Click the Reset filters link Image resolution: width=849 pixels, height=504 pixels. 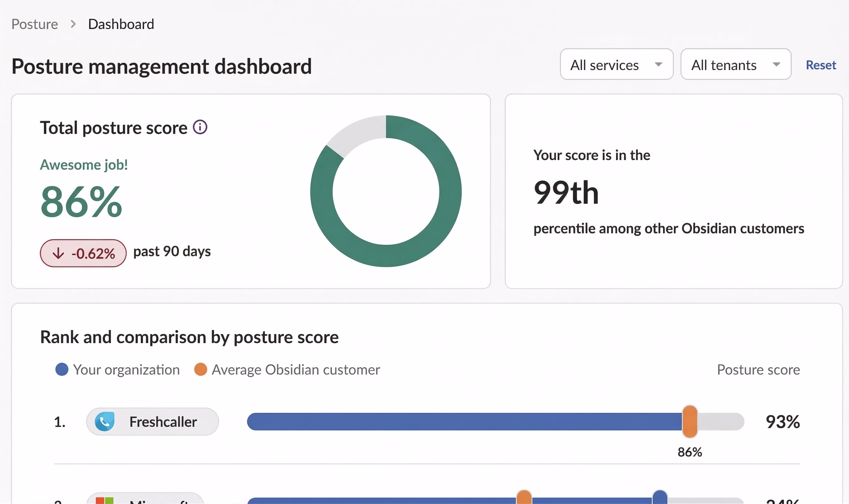click(x=821, y=64)
